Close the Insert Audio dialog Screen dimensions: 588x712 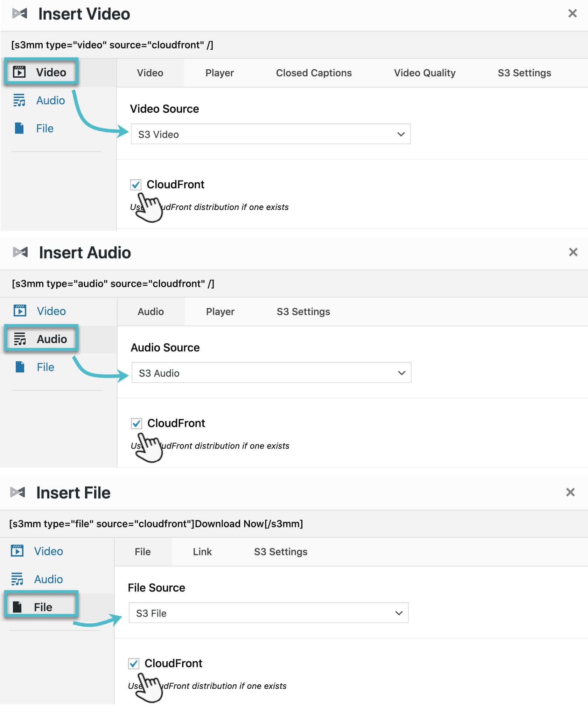pyautogui.click(x=573, y=252)
